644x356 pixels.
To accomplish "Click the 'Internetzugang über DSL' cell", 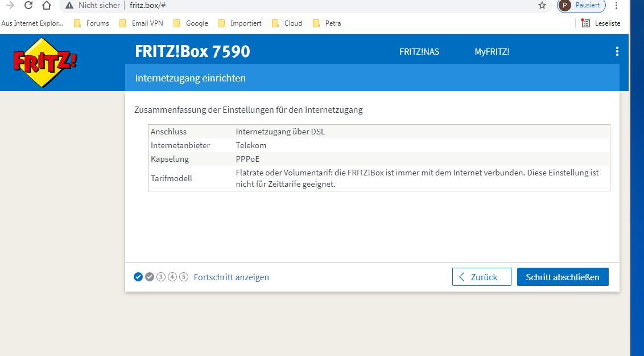I will (280, 132).
